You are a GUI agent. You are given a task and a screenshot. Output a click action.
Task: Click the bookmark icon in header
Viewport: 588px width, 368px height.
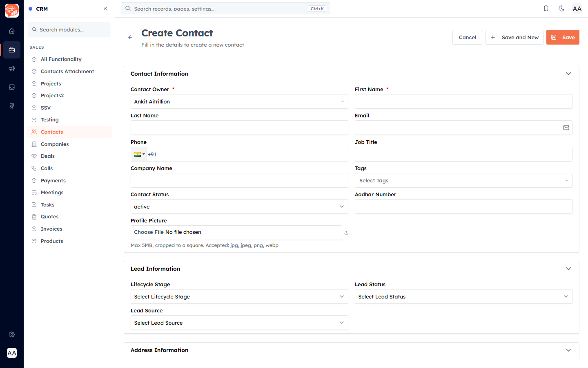point(546,9)
